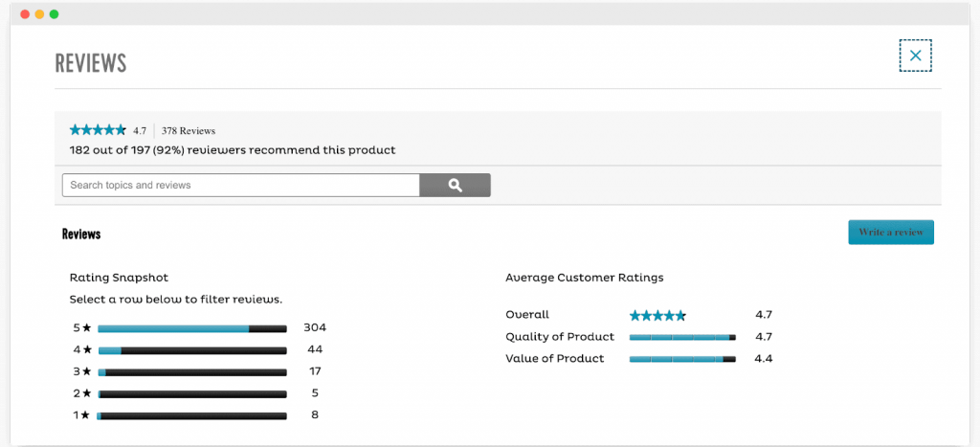Open the Write a review form
Viewport: 980px width, 447px height.
click(x=891, y=232)
